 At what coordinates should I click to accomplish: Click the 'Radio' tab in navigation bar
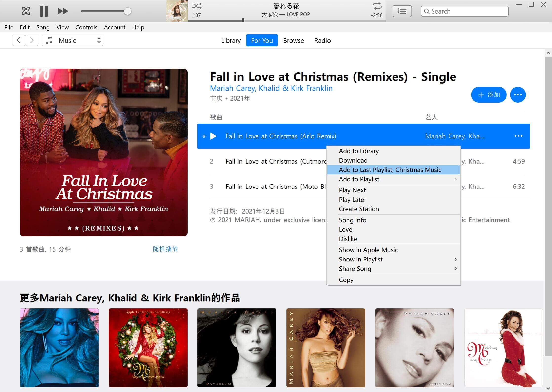[x=322, y=40]
